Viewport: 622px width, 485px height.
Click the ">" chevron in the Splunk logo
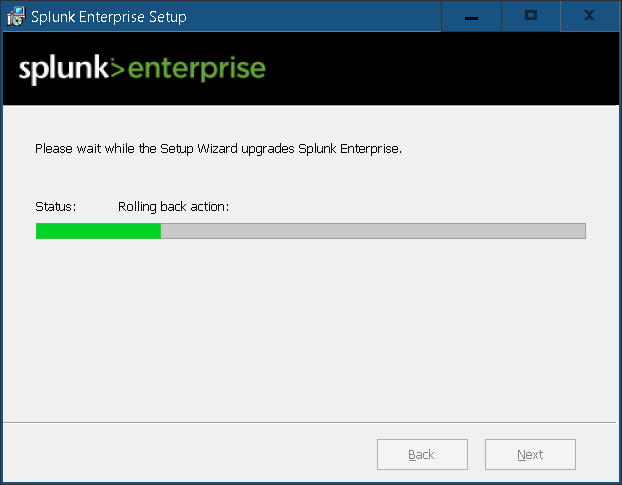point(117,69)
